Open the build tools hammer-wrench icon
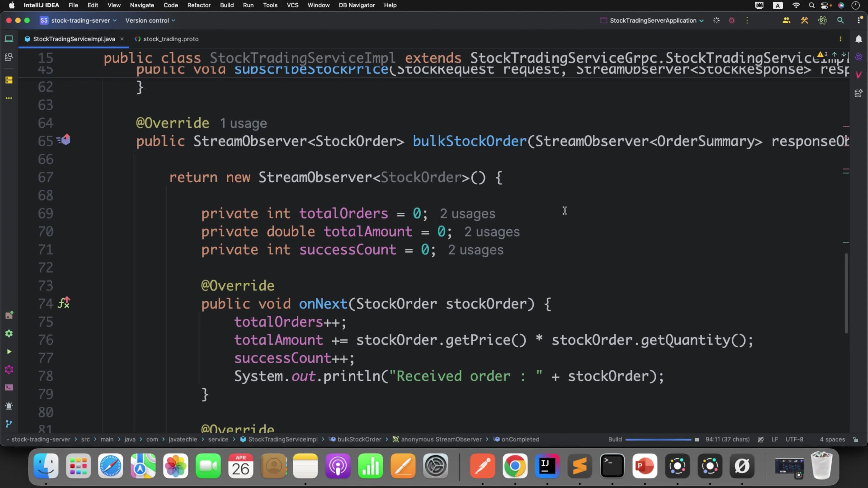Viewport: 868px width, 488px height. coord(804,21)
